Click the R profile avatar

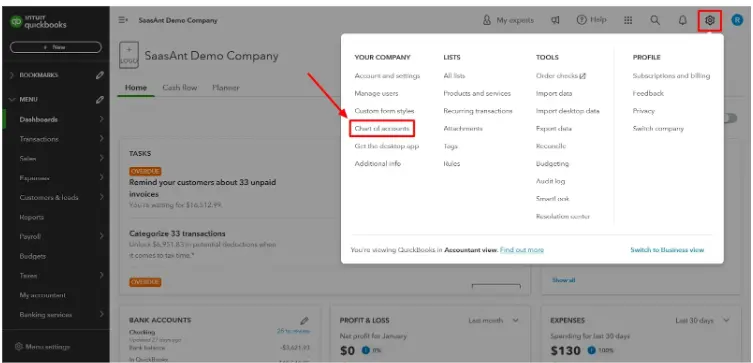click(x=737, y=20)
